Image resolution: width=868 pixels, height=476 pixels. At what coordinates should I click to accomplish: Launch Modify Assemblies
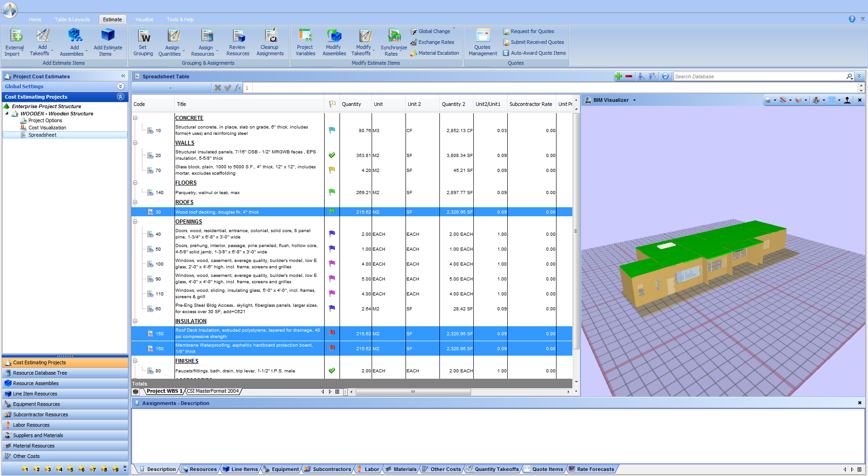coord(334,42)
